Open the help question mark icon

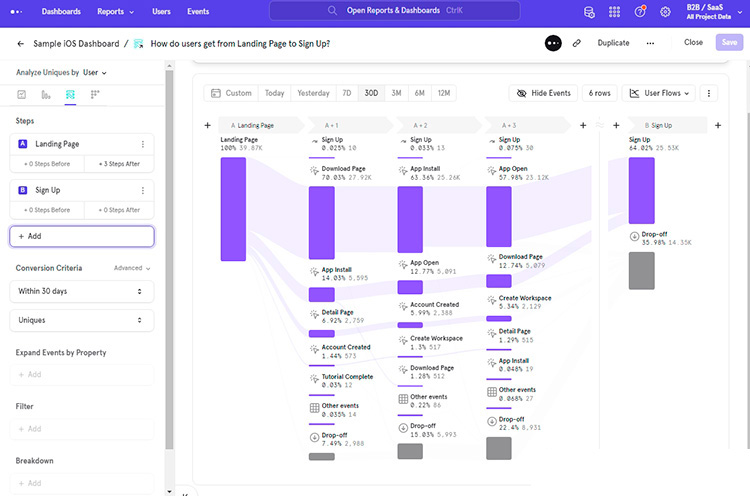click(640, 12)
